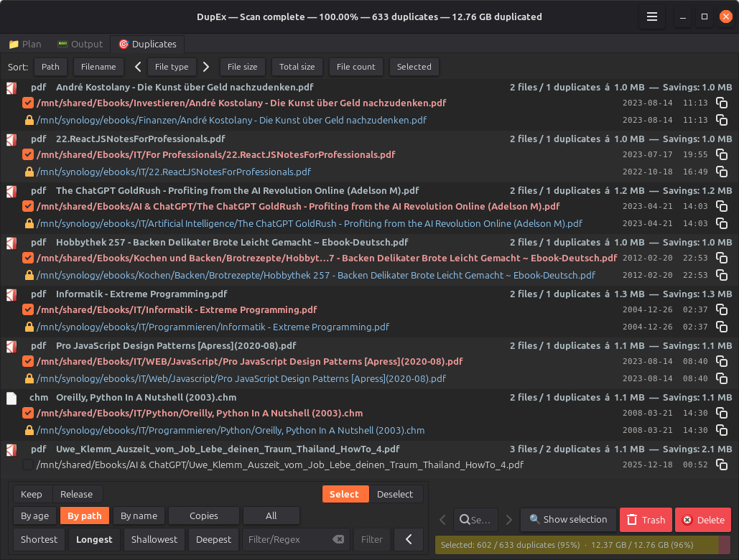
Task: Copy path of Uwe_Klemm Auszeit file
Action: (722, 465)
